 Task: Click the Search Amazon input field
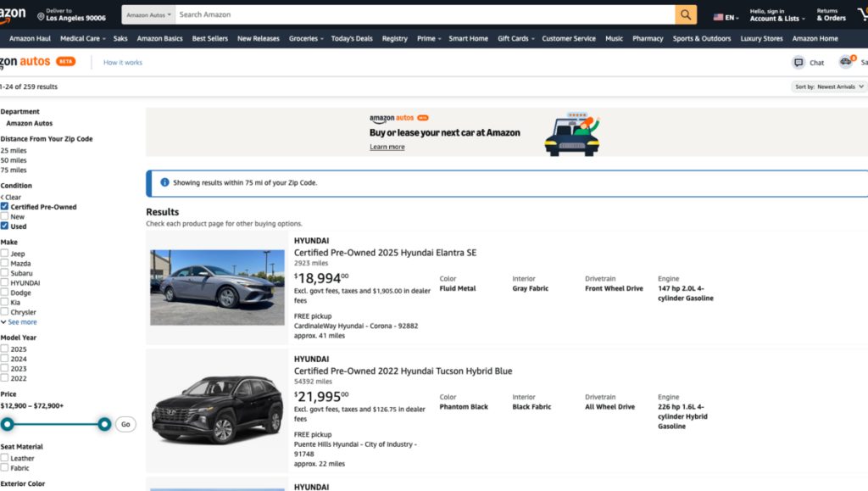[x=425, y=15]
